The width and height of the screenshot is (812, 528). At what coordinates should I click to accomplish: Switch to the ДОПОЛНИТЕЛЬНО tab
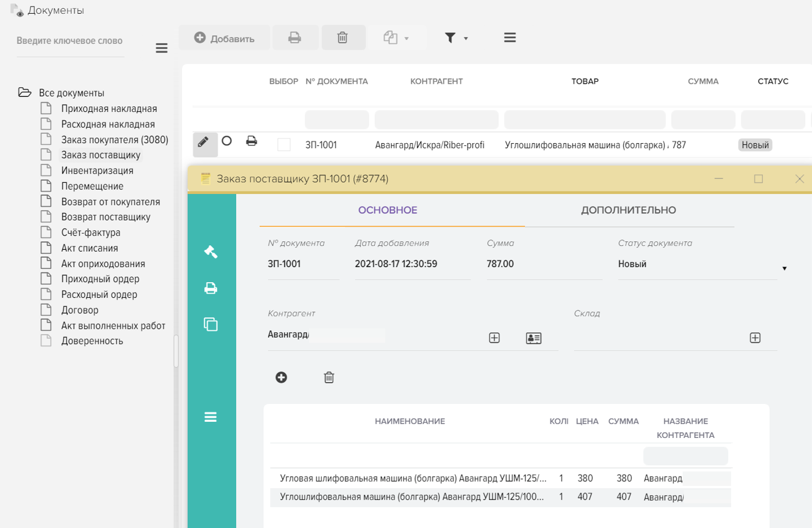pos(628,210)
